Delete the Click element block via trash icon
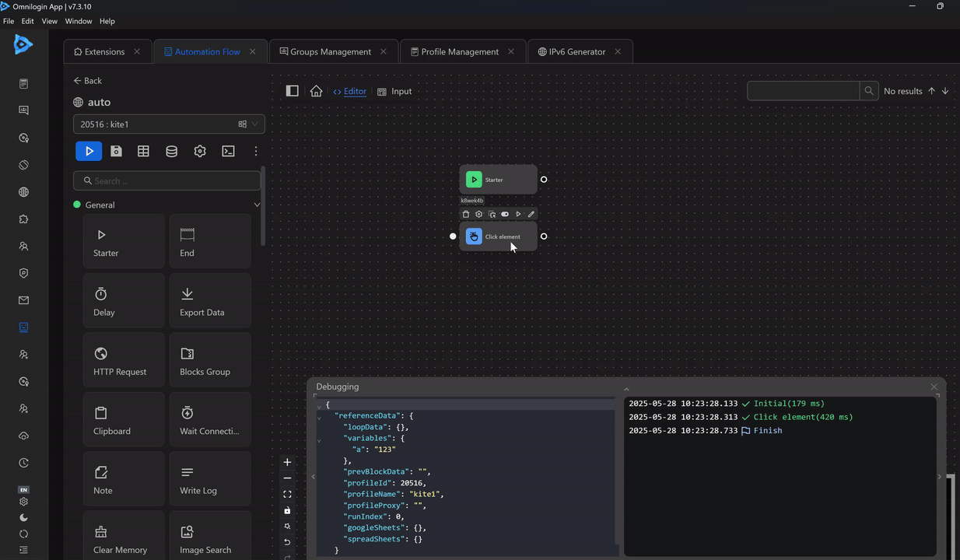Screen dimensions: 960x560 tap(466, 214)
